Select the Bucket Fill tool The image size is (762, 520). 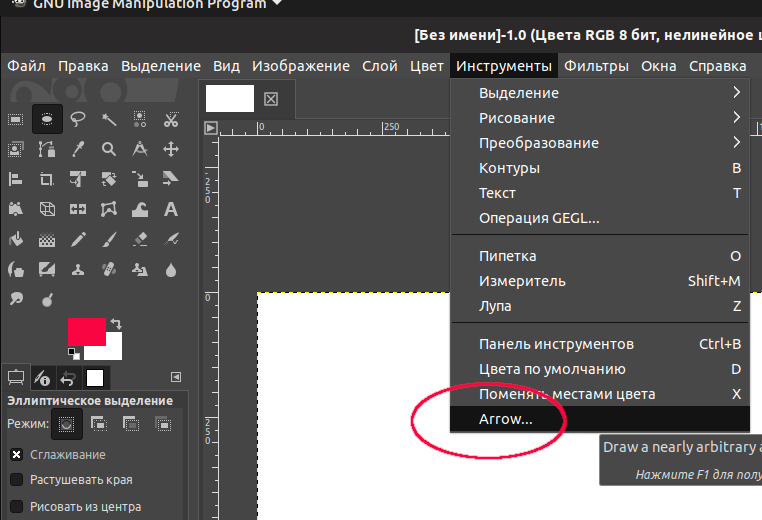[16, 240]
